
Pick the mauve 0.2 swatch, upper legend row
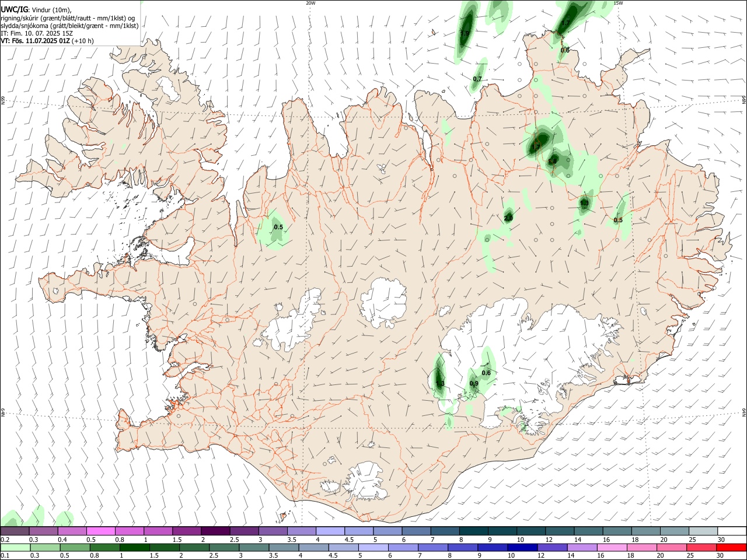[x=15, y=531]
